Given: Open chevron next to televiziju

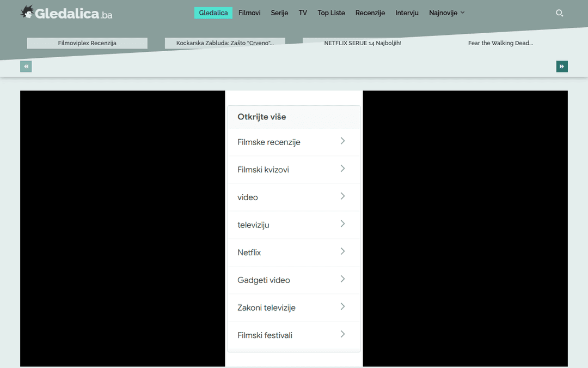Looking at the screenshot, I should tap(342, 224).
